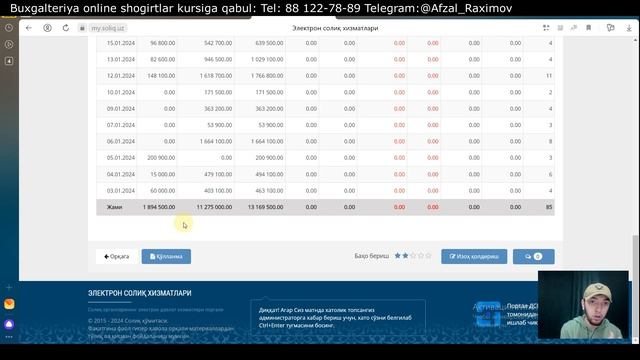The width and height of the screenshot is (640, 360).
Task: Go back with the browser back arrow
Action: pyautogui.click(x=29, y=28)
